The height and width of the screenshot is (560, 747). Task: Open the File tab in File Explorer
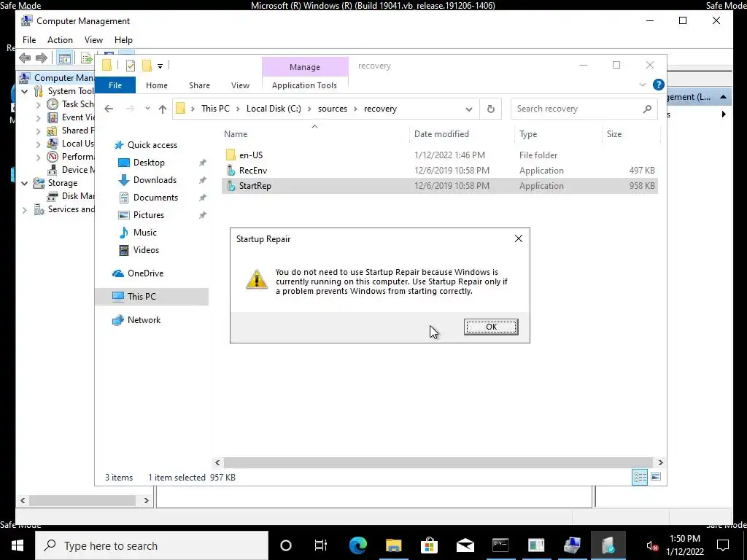(x=115, y=85)
